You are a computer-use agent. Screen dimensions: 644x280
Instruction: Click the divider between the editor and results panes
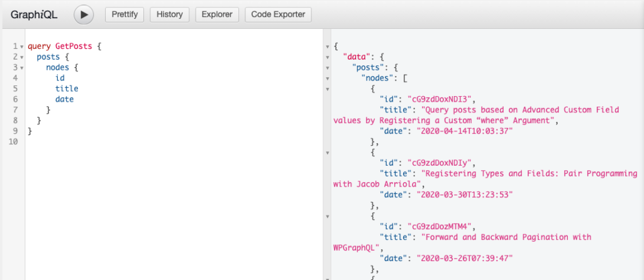click(324, 154)
